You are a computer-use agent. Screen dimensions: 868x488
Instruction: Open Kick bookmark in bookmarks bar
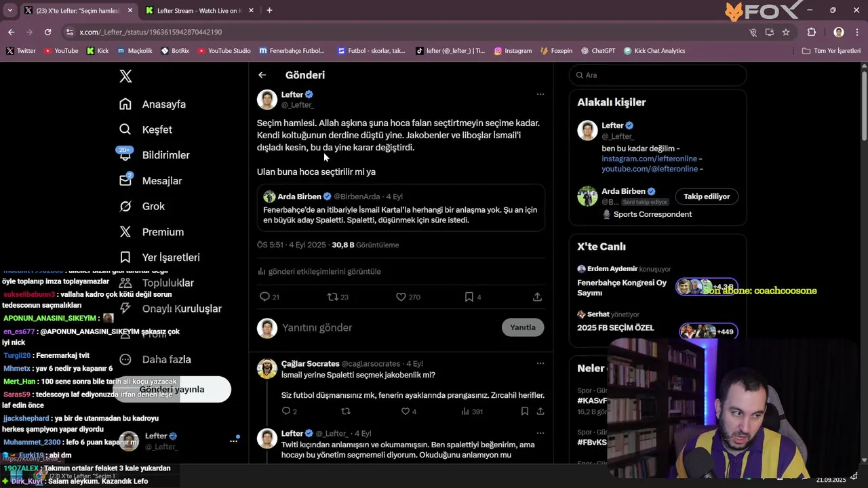click(x=98, y=51)
